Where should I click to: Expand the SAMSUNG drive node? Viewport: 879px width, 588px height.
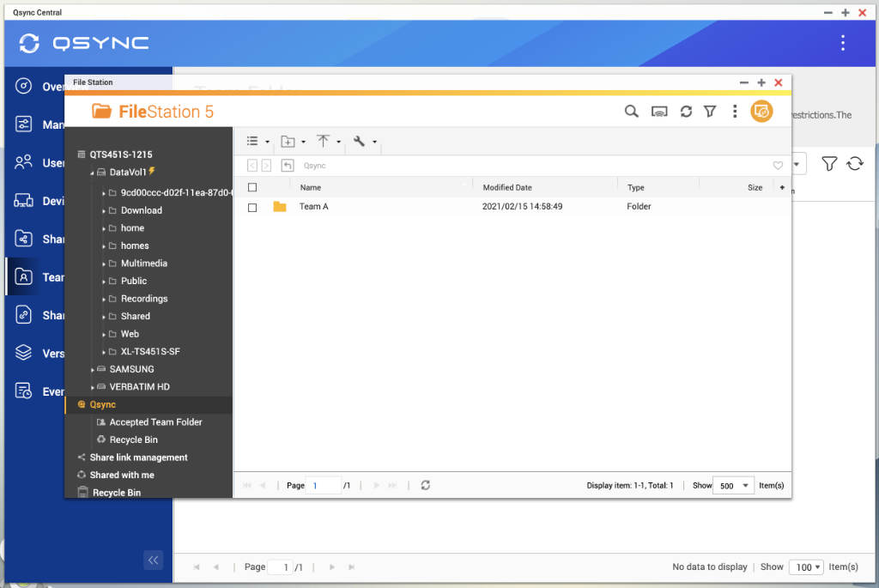(93, 370)
